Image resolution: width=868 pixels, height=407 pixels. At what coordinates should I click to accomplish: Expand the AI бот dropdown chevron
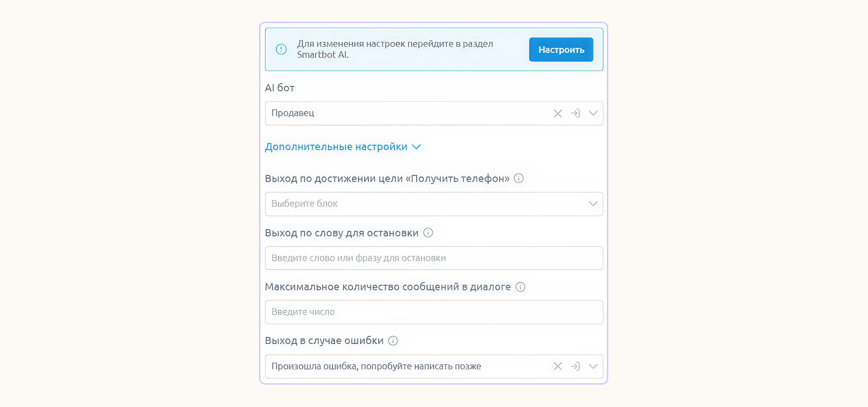pos(593,113)
